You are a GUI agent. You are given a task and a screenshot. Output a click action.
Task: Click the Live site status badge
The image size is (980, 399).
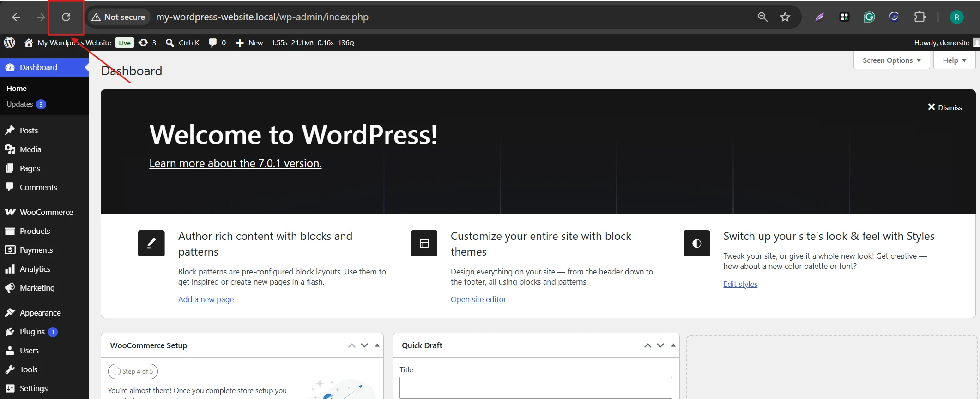click(125, 42)
